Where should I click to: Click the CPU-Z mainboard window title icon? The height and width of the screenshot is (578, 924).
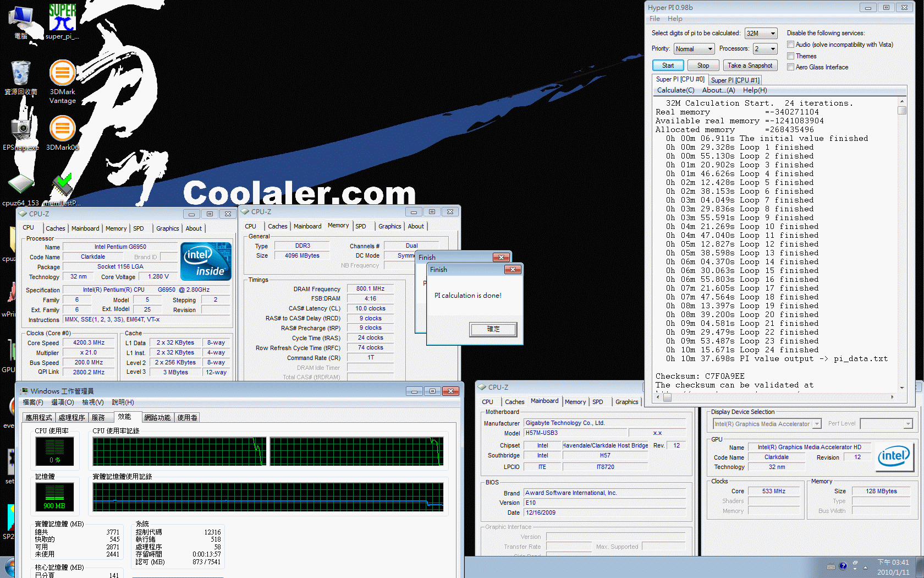[482, 387]
